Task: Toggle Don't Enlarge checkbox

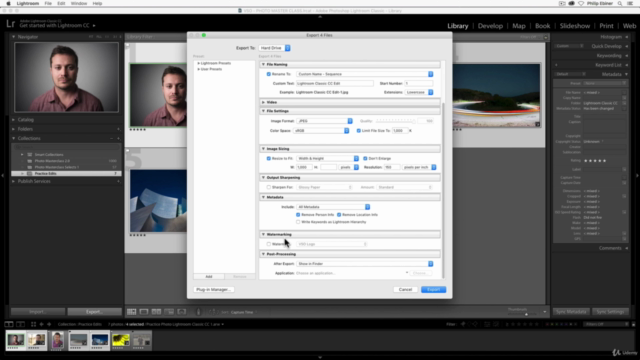Action: [365, 158]
